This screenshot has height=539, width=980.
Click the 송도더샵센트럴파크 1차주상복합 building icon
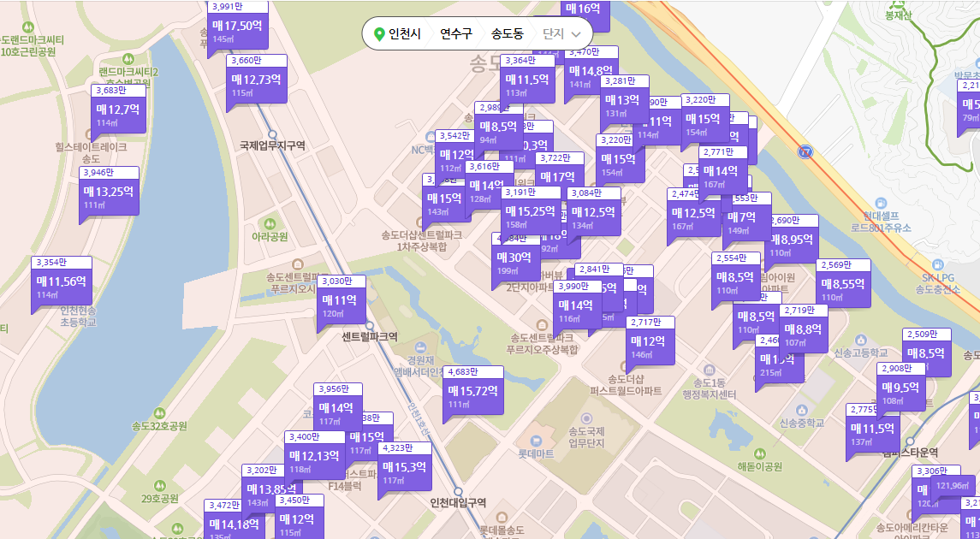coord(420,222)
